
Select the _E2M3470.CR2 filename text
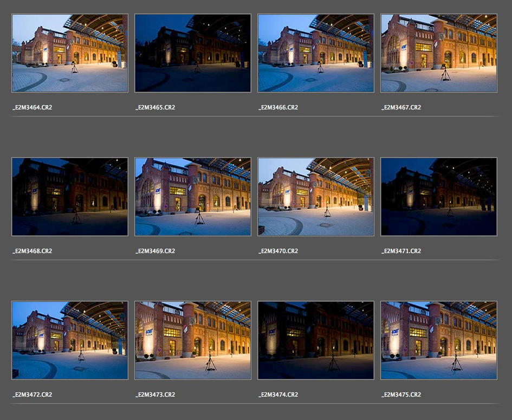(278, 251)
